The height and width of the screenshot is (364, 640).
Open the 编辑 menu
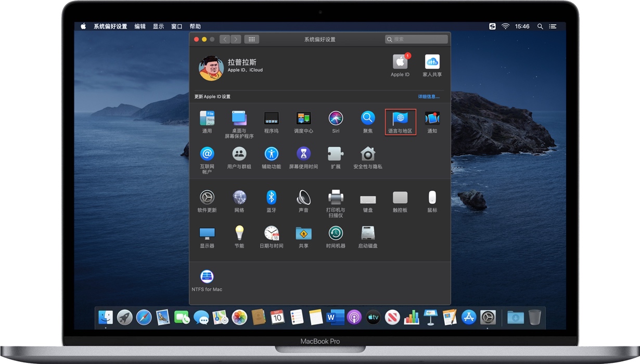coord(140,27)
